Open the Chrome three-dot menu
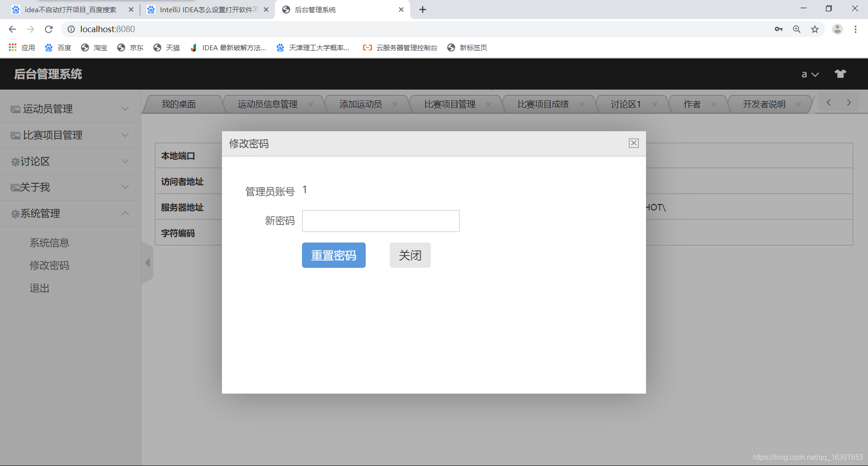 tap(855, 29)
